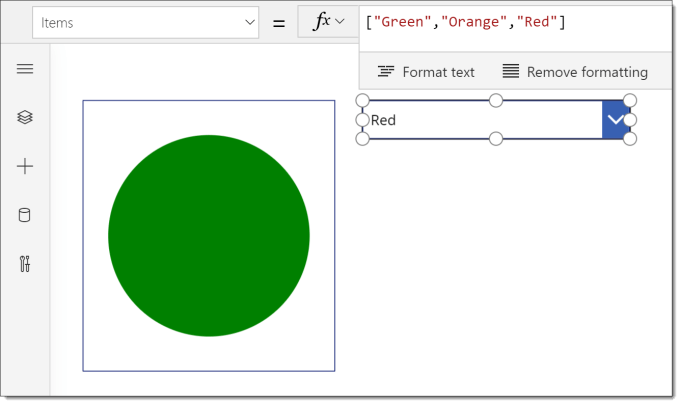Click the bottom-right handle of dropdown
This screenshot has height=404, width=680.
[630, 139]
